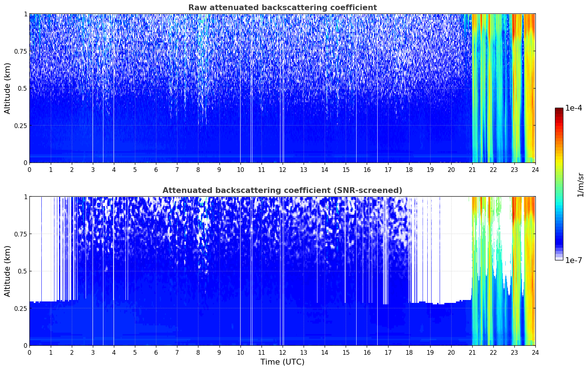Click altitude tick '0.75' on the SNR-screened plot

21,234
